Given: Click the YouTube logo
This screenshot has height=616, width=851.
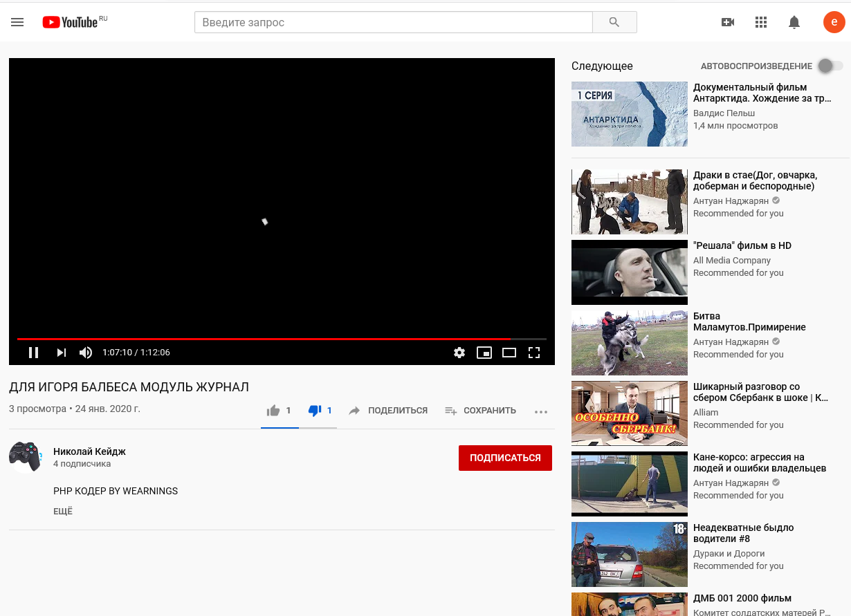Looking at the screenshot, I should [71, 22].
